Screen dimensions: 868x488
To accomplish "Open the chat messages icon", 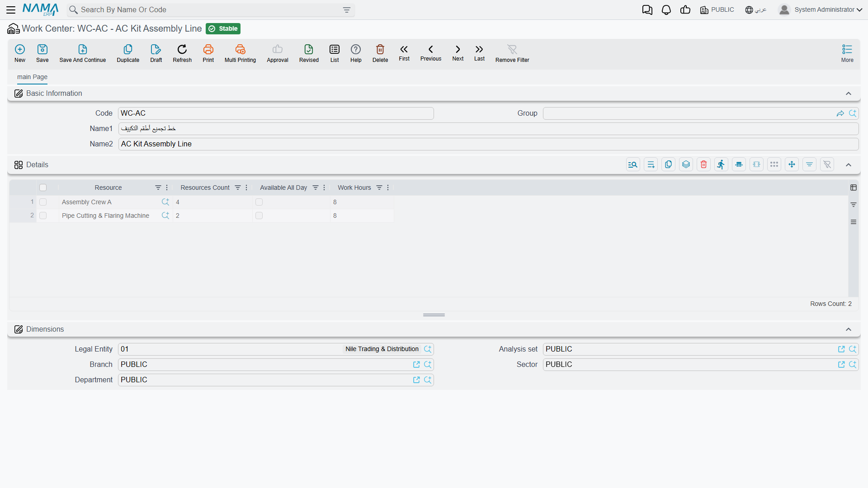I will [x=647, y=10].
